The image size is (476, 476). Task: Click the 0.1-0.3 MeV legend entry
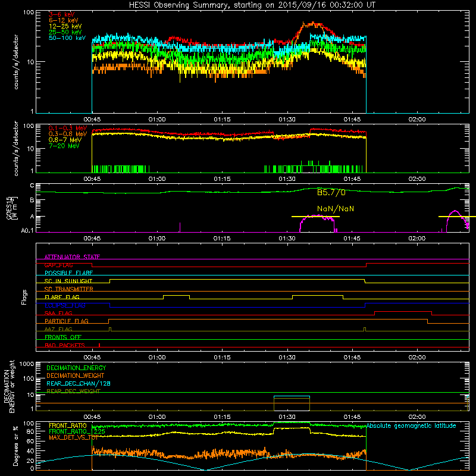point(68,128)
